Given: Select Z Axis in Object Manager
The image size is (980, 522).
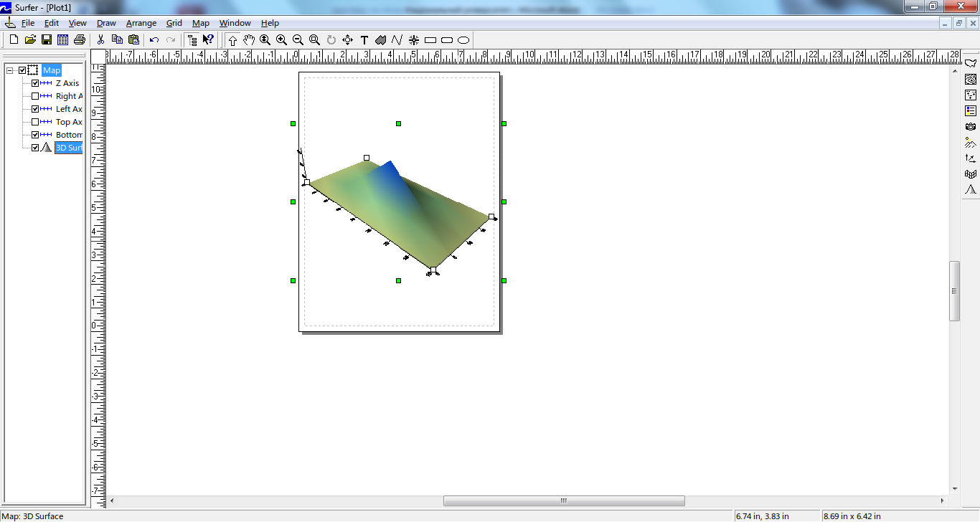Looking at the screenshot, I should tap(67, 83).
